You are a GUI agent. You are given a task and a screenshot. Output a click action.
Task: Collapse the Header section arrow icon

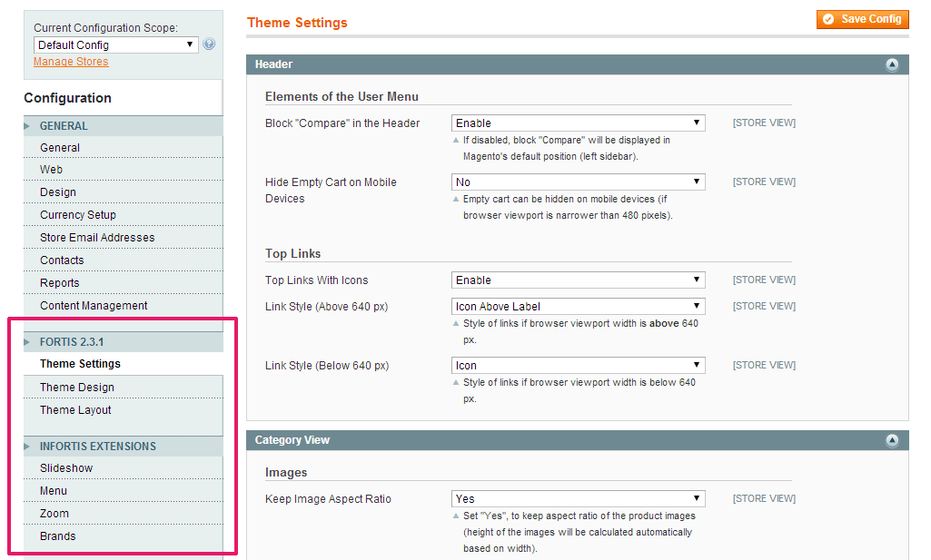pyautogui.click(x=891, y=64)
